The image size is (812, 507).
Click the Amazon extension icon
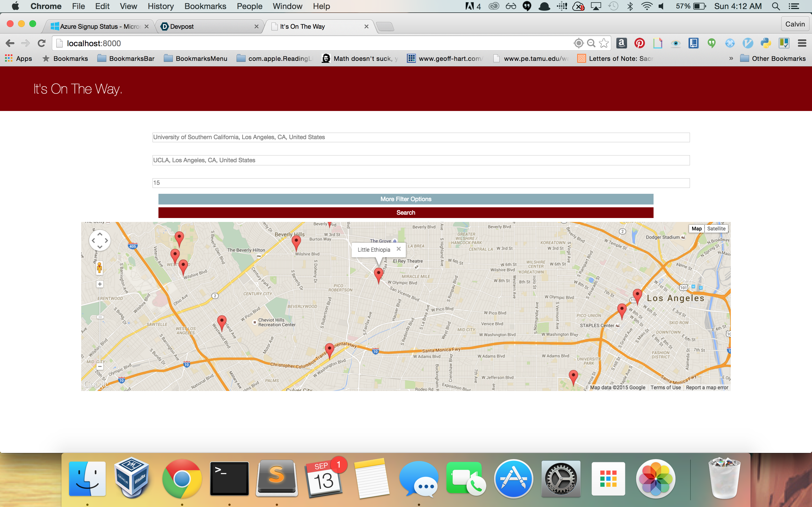(621, 43)
